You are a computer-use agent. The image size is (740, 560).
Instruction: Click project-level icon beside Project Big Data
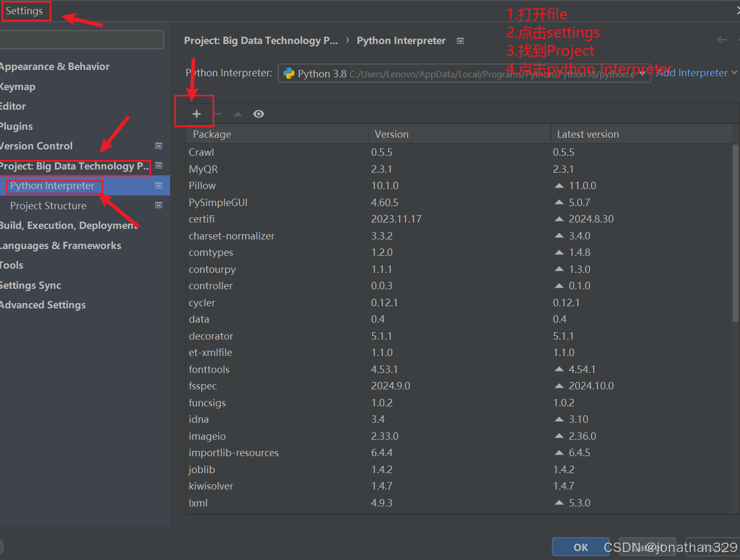point(158,166)
